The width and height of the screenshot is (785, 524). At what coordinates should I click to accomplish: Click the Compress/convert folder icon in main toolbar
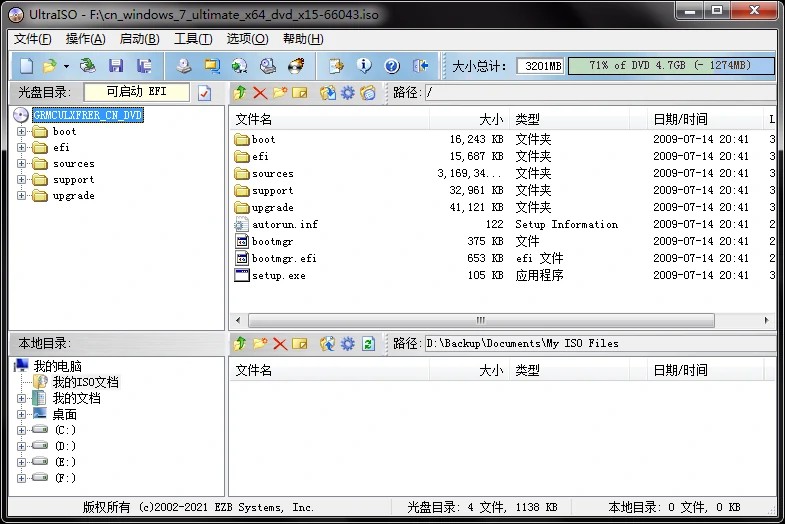click(x=212, y=66)
